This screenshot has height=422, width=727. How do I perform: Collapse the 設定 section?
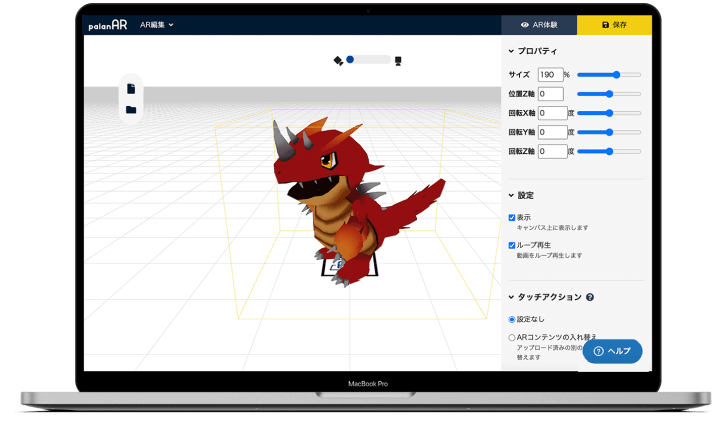coord(521,195)
